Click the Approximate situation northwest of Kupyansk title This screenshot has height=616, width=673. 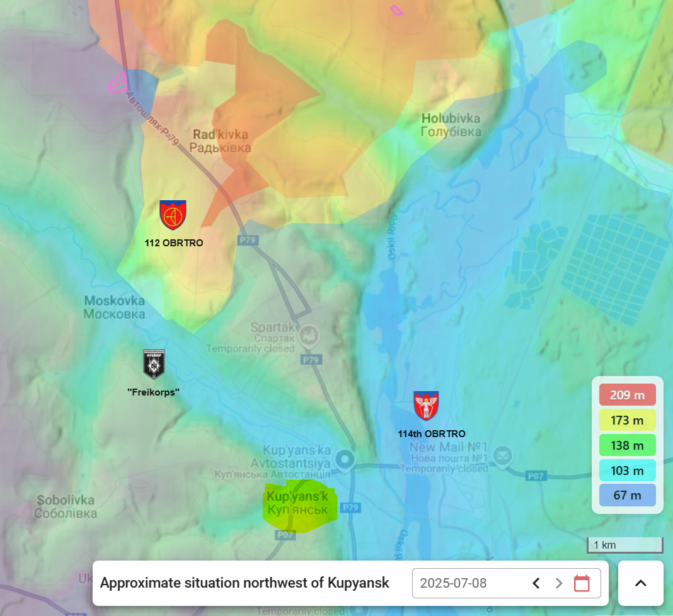(244, 583)
